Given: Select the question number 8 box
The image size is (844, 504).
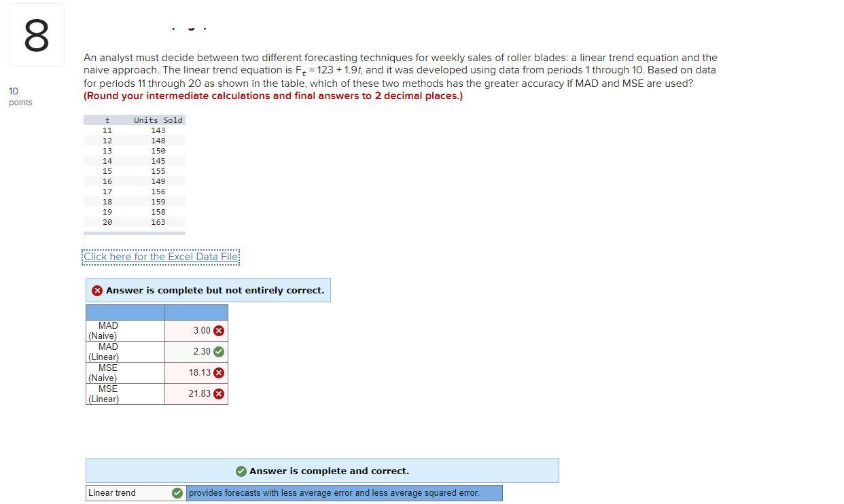Looking at the screenshot, I should pyautogui.click(x=36, y=35).
